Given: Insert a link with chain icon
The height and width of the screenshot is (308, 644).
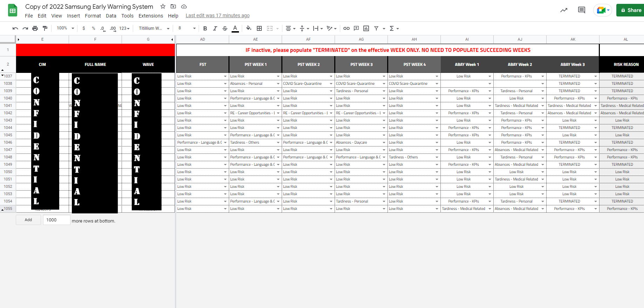Looking at the screenshot, I should tap(347, 28).
